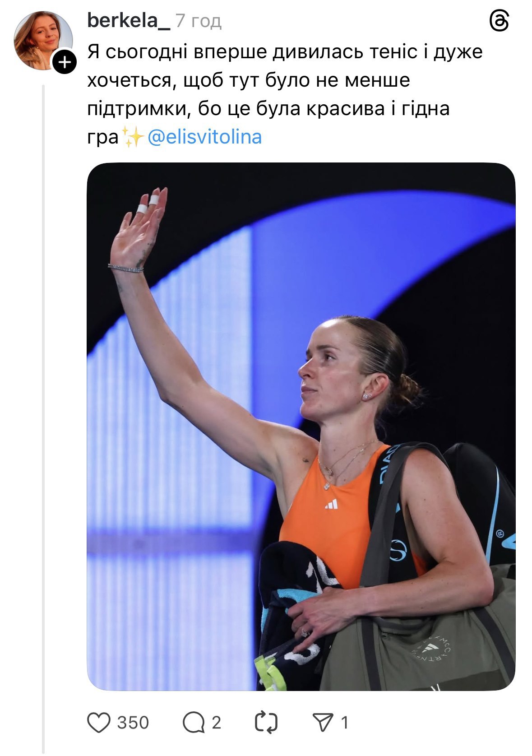Click the sparkles emoji in post
This screenshot has height=756, width=532.
pyautogui.click(x=133, y=137)
